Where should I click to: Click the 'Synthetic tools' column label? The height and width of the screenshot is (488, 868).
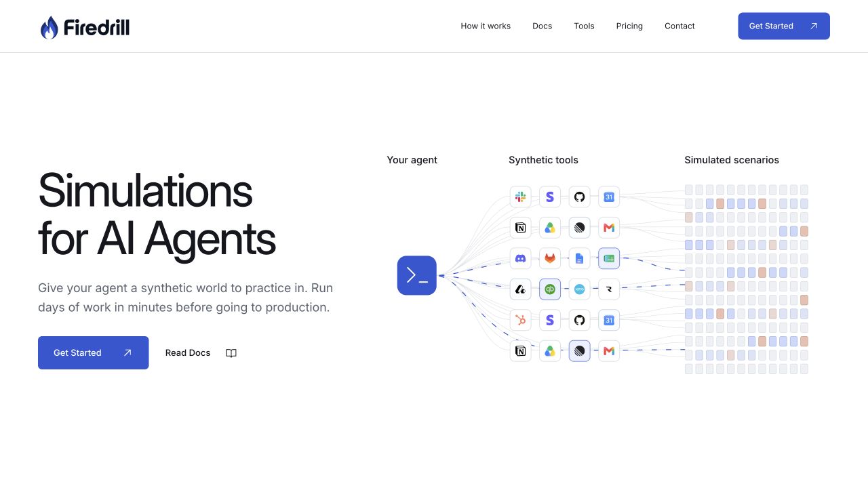[543, 160]
